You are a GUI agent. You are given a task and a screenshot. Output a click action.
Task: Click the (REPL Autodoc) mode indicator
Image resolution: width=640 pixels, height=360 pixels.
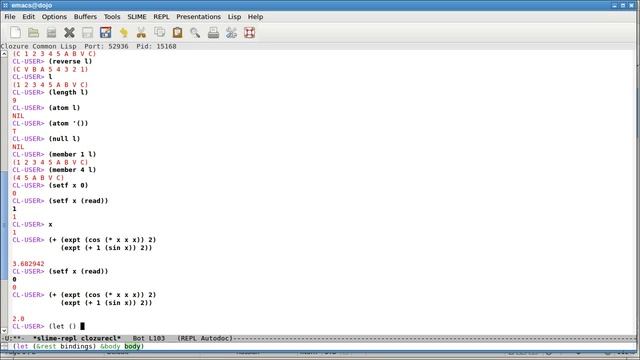point(205,338)
